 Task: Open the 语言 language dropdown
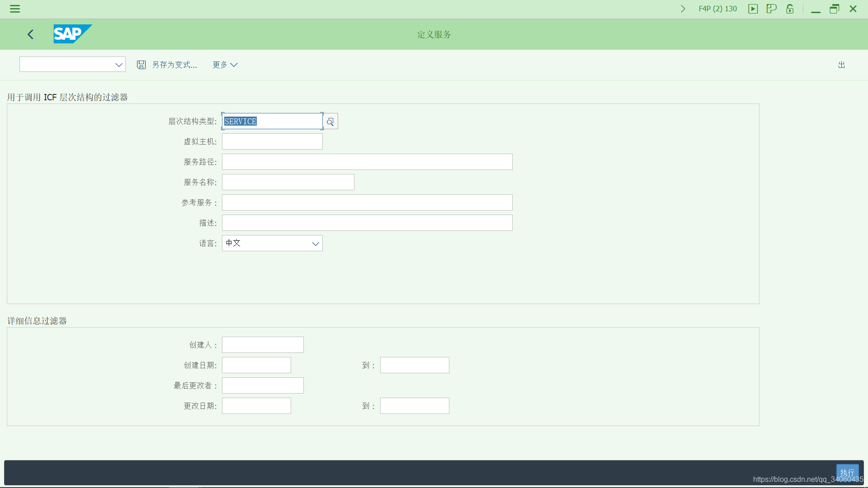coord(315,244)
